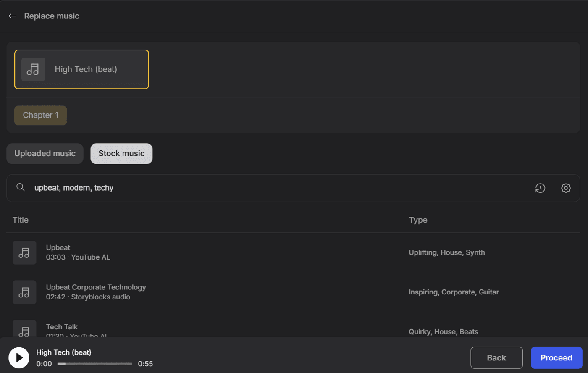Click the search magnifier icon
Screen dimensions: 588x373
click(x=20, y=188)
